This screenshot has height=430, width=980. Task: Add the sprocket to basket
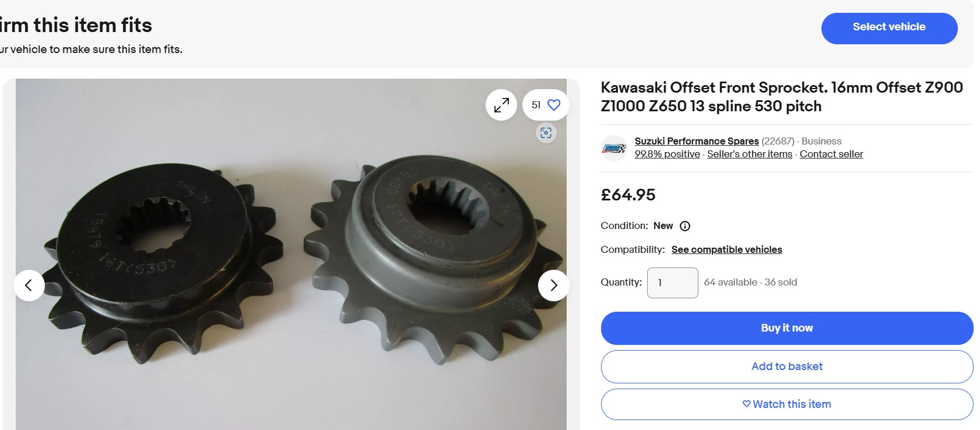pyautogui.click(x=786, y=366)
